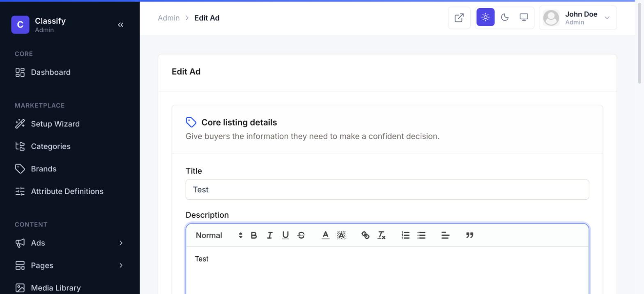Image resolution: width=644 pixels, height=294 pixels.
Task: Toggle strikethrough formatting in editor
Action: click(x=301, y=235)
